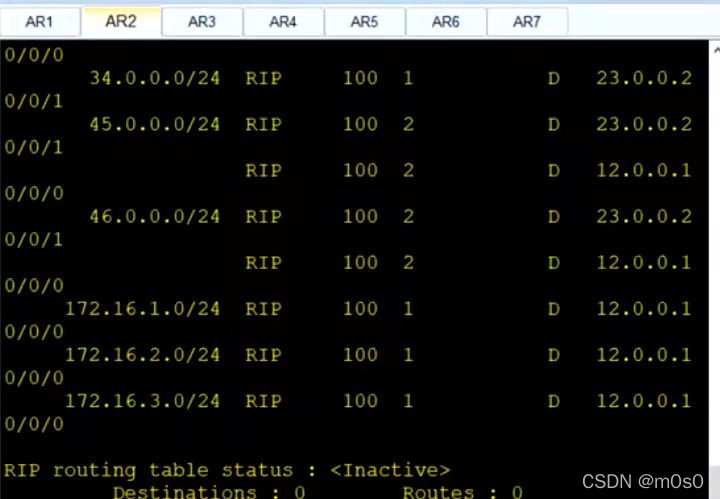
Task: Click the <Inactive> status text
Action: point(390,470)
